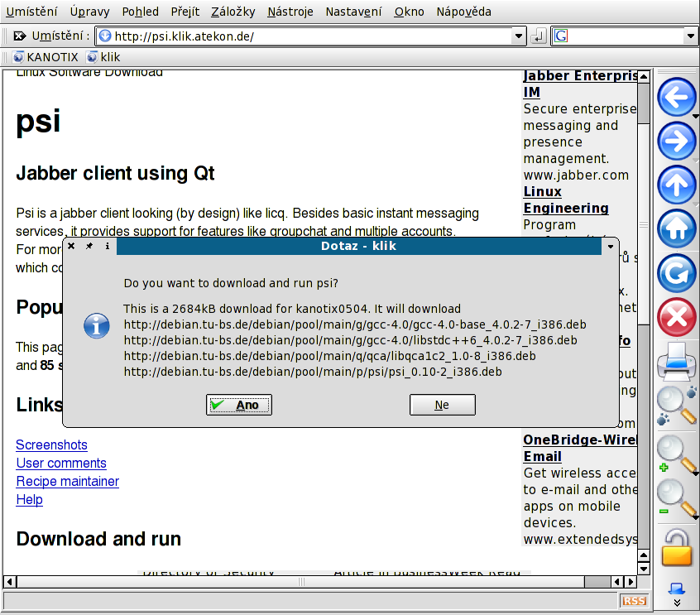Click the clear location icon before Umístění

(x=19, y=36)
